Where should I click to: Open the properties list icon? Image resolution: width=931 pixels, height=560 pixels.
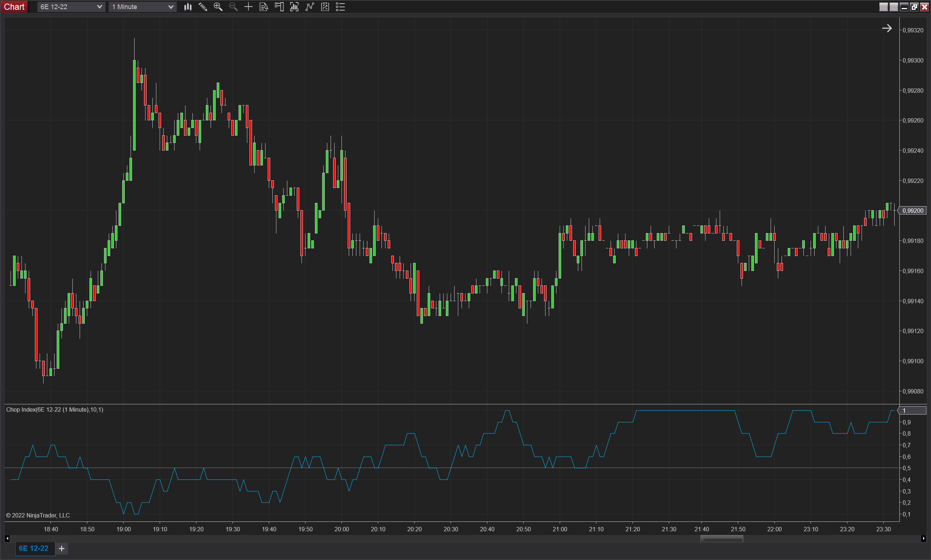[340, 7]
